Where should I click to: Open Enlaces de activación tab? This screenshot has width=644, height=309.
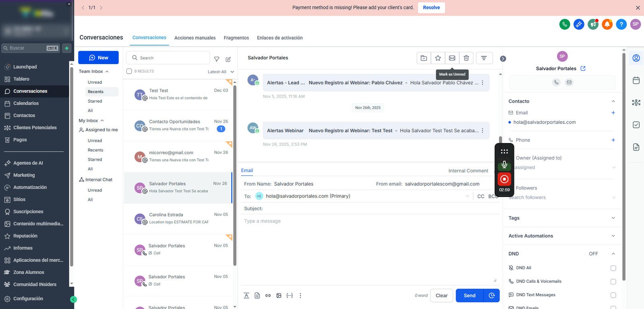click(x=280, y=38)
